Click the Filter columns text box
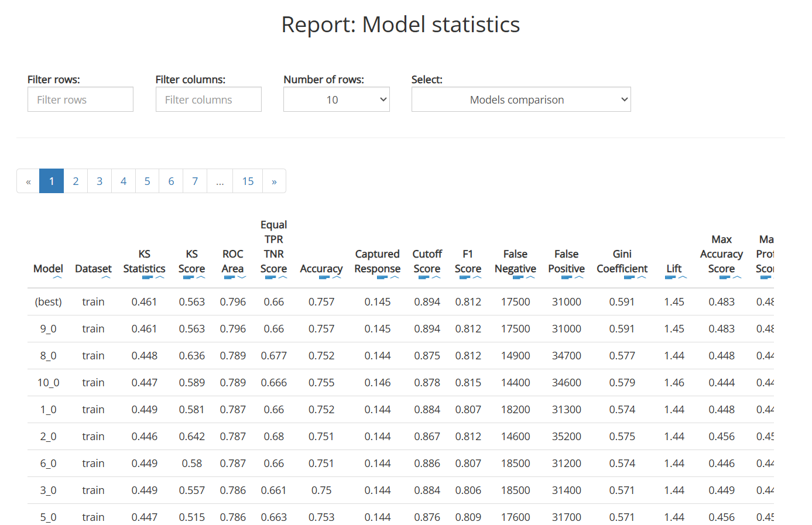812x525 pixels. 208,99
